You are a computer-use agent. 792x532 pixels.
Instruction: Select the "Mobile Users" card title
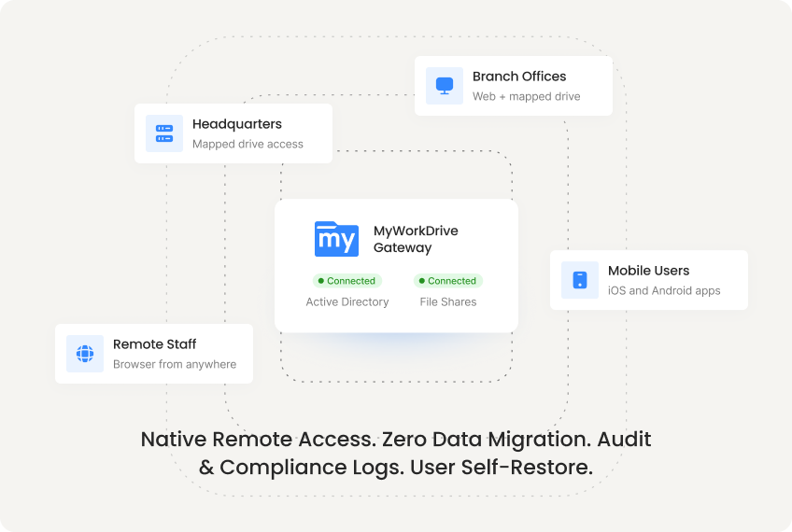pyautogui.click(x=648, y=271)
